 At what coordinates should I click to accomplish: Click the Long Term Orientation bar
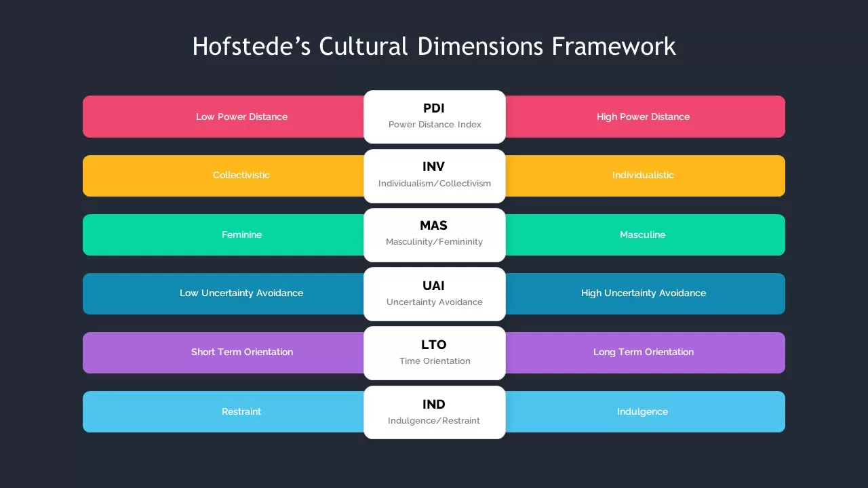point(645,352)
